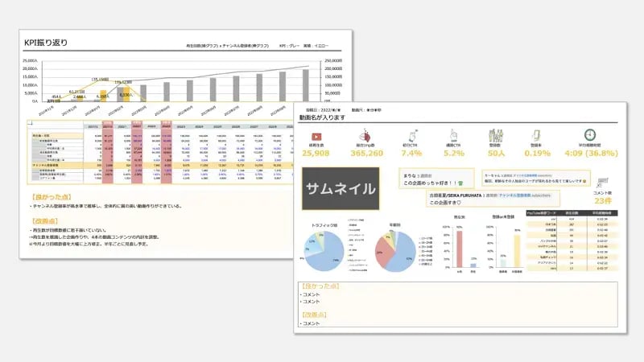The image size is (644, 362).
Task: Click the registration rate icon above 0.19%
Action: click(538, 135)
